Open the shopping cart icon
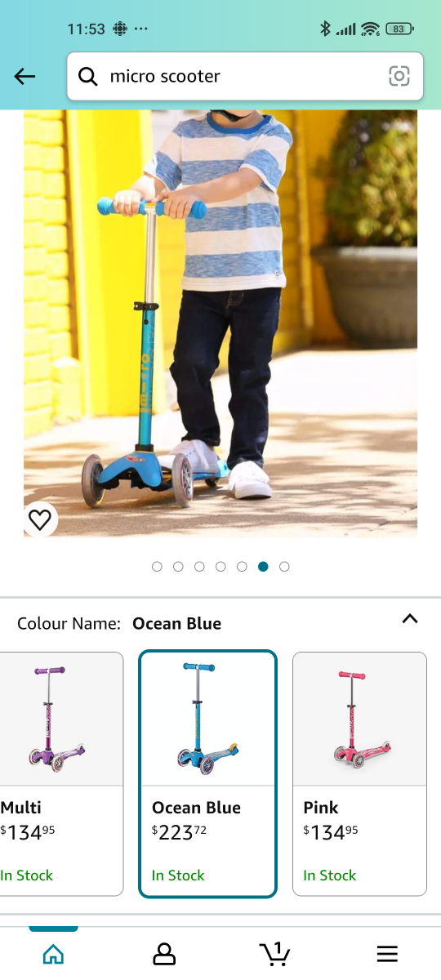 pos(275,952)
